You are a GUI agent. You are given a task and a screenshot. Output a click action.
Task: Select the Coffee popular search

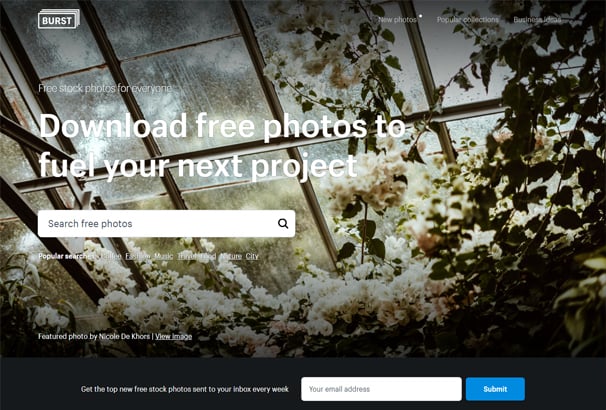[111, 256]
